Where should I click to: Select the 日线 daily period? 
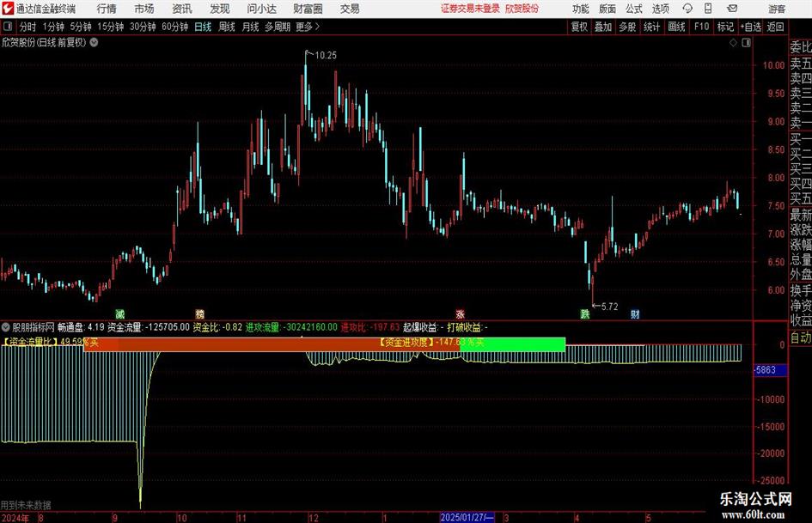(203, 27)
